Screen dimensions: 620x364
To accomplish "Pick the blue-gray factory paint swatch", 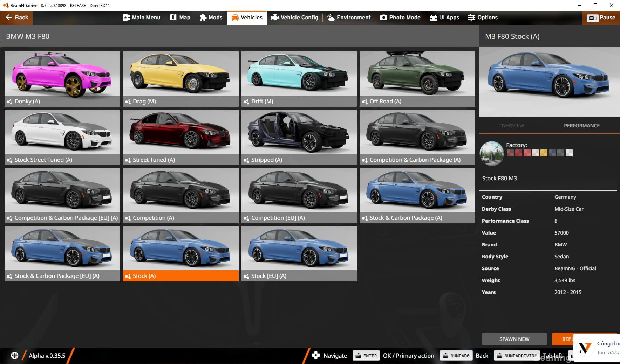I will (552, 153).
